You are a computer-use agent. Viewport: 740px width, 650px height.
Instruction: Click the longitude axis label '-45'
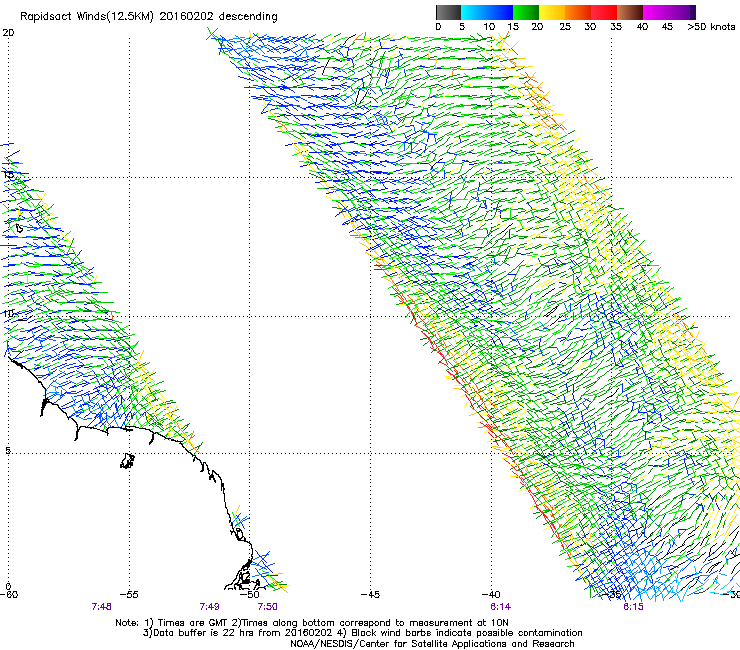pos(370,595)
